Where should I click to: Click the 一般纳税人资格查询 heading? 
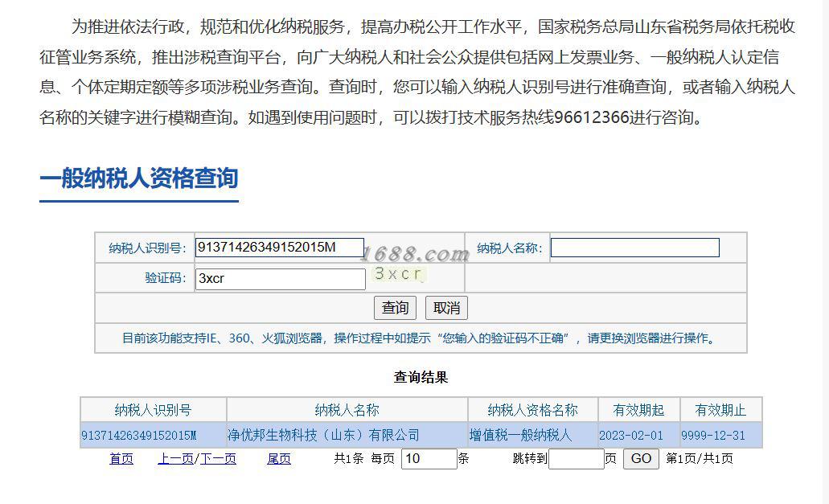pyautogui.click(x=139, y=178)
